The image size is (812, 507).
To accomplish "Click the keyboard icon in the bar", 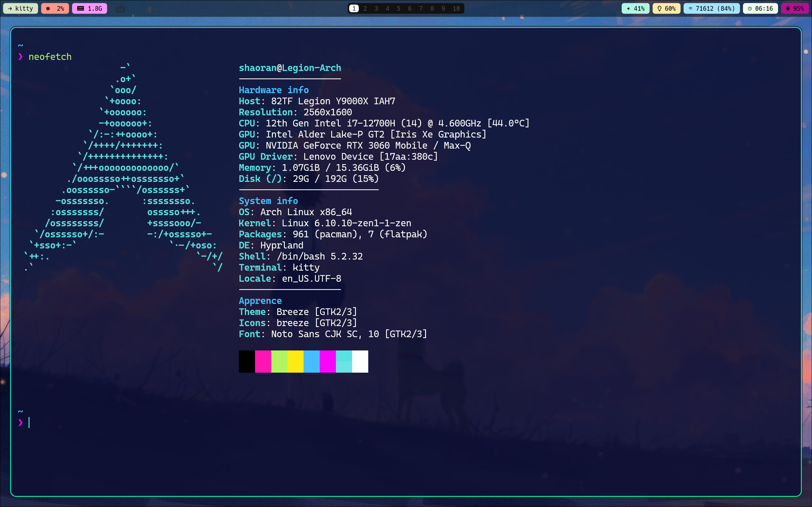I will (121, 9).
